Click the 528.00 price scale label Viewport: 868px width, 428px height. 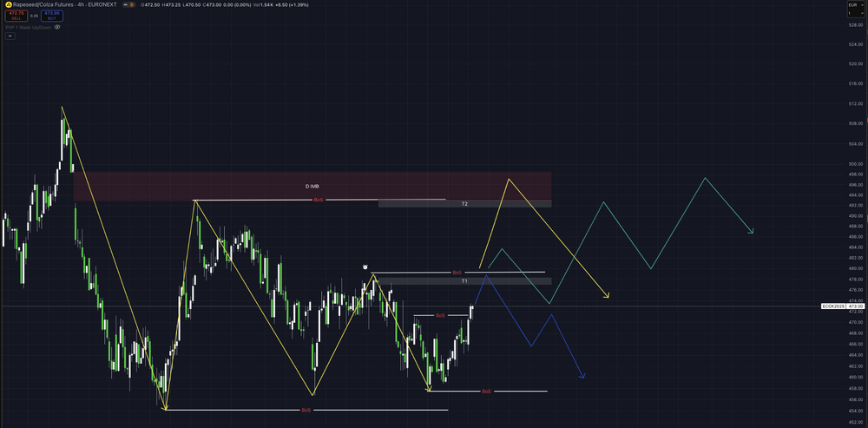(x=856, y=25)
